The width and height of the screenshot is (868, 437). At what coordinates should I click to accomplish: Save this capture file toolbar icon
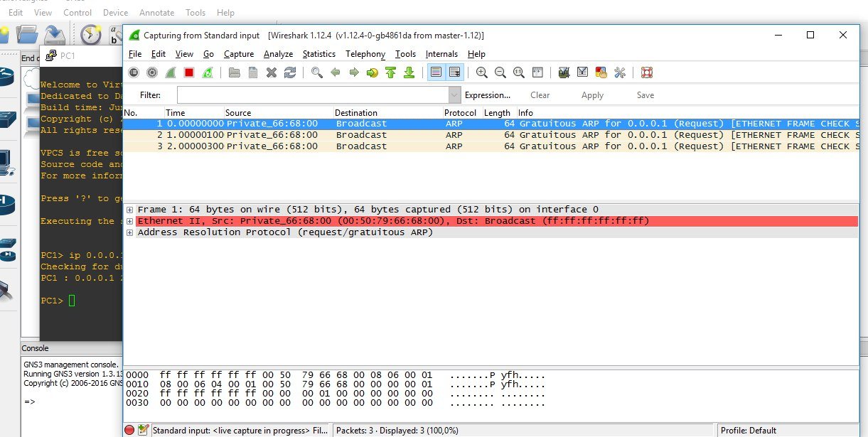[252, 72]
